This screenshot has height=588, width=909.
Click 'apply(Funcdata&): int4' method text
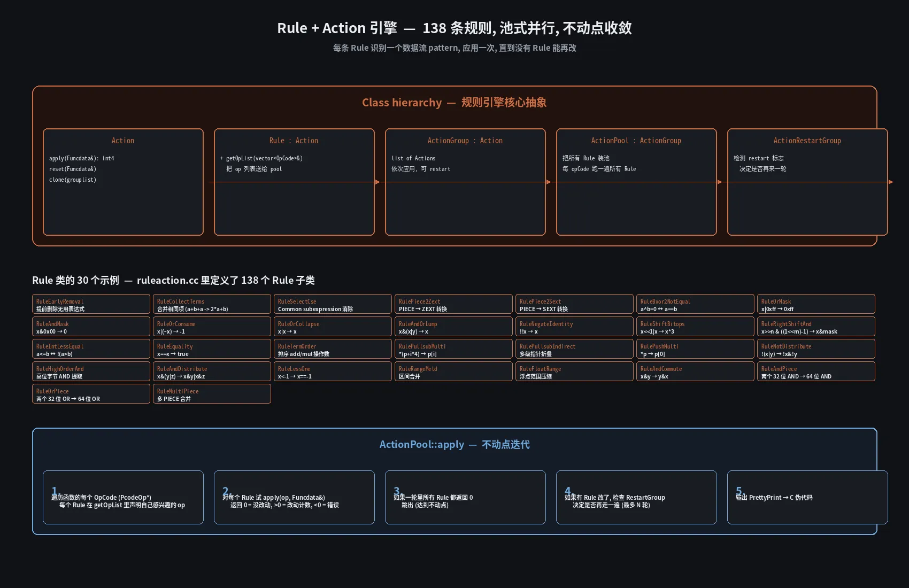82,158
